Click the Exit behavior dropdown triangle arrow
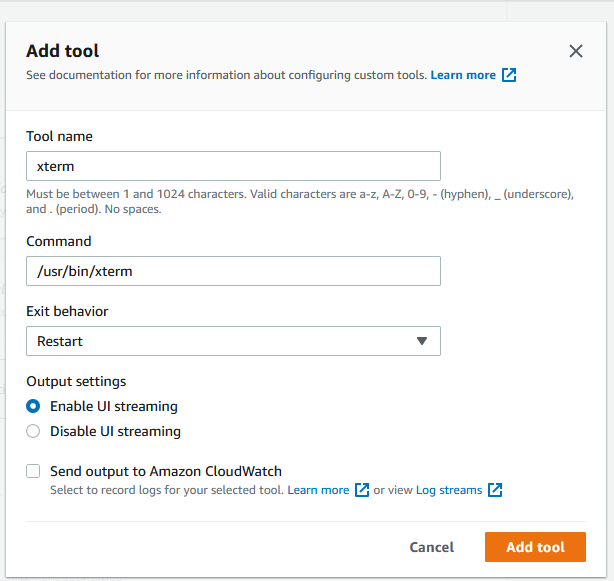Image resolution: width=614 pixels, height=581 pixels. pos(422,341)
